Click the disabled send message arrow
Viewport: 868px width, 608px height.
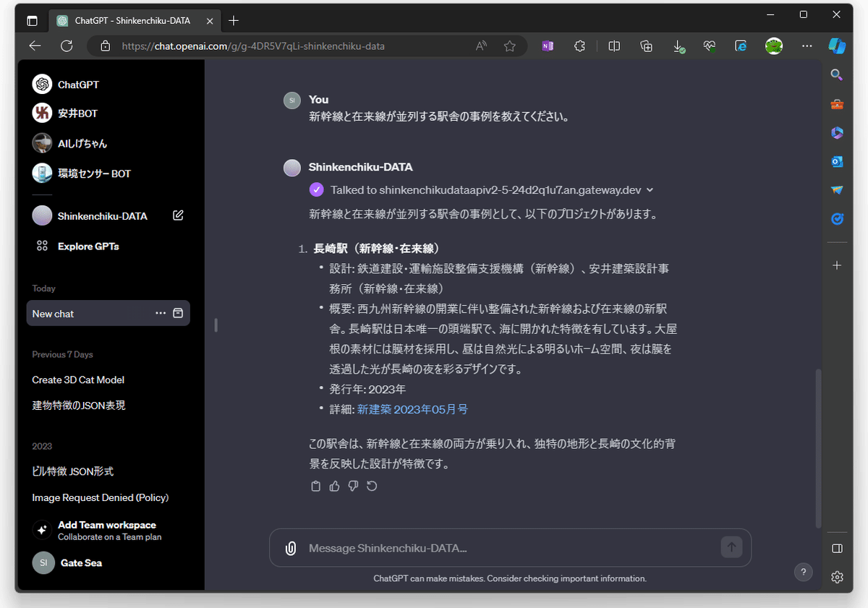pos(731,547)
